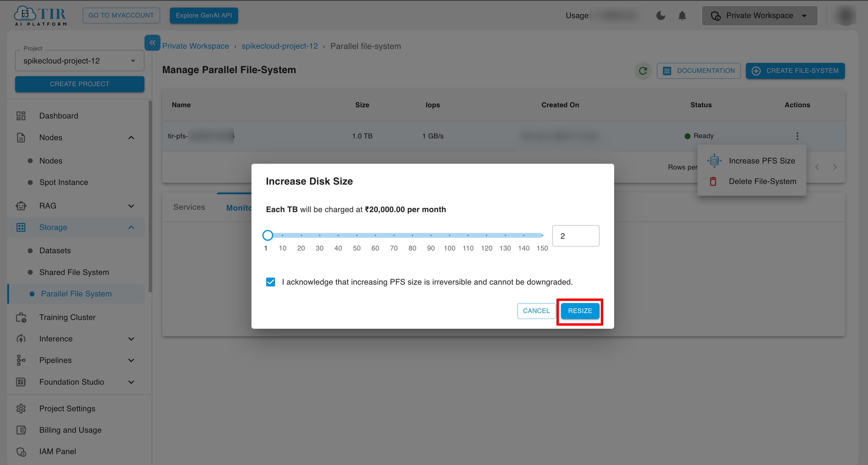
Task: Collapse the left sidebar
Action: pyautogui.click(x=152, y=43)
